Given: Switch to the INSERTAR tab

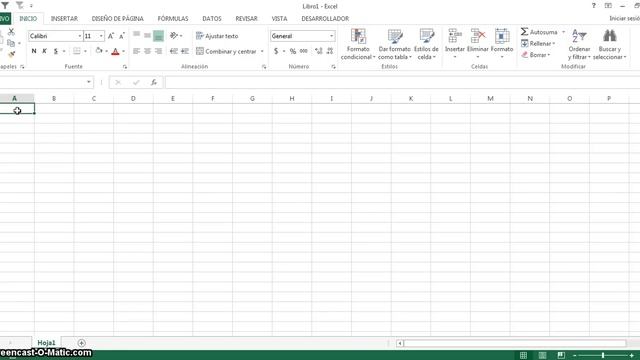Looking at the screenshot, I should [64, 19].
